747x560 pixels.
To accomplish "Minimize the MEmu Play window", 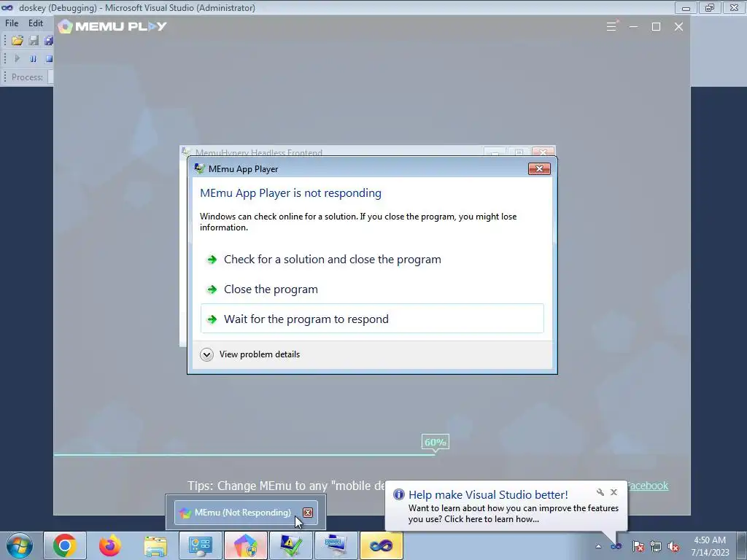I will click(634, 27).
